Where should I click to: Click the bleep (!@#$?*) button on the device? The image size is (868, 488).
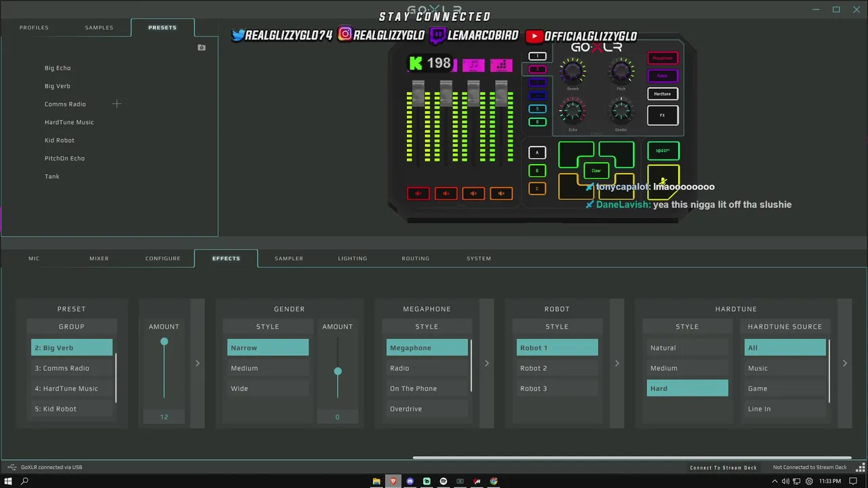(x=663, y=151)
